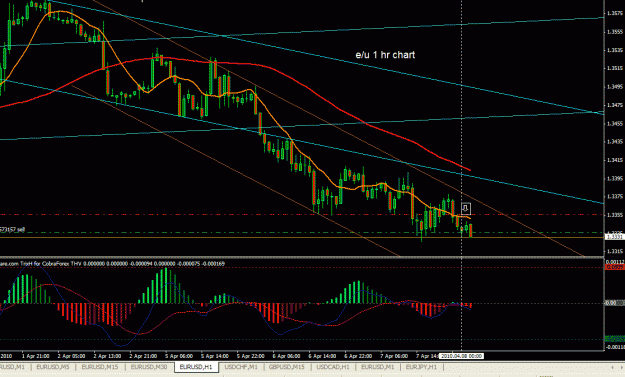Viewport: 625px width, 377px height.
Task: Click the '7 Apr 06:00' time axis label
Action: point(394,356)
